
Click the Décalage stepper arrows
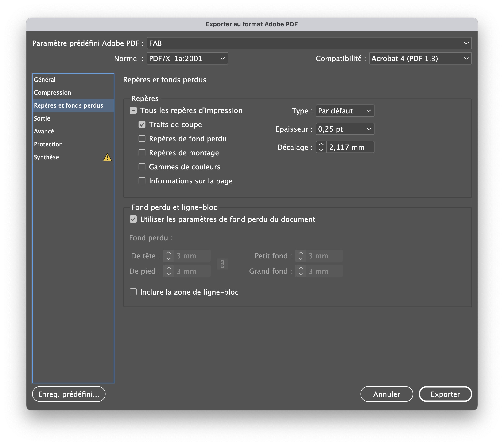click(x=321, y=147)
